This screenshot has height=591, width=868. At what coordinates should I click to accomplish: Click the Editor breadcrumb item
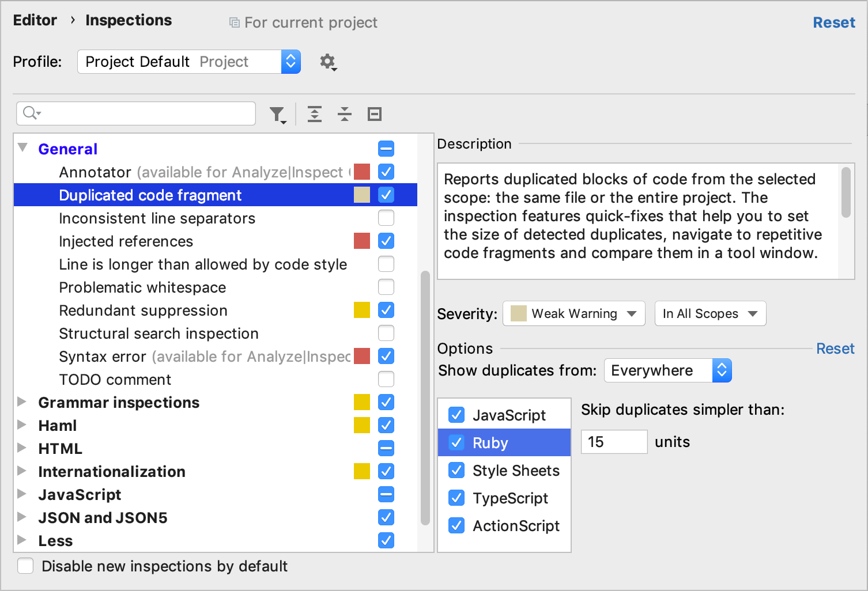pyautogui.click(x=35, y=20)
